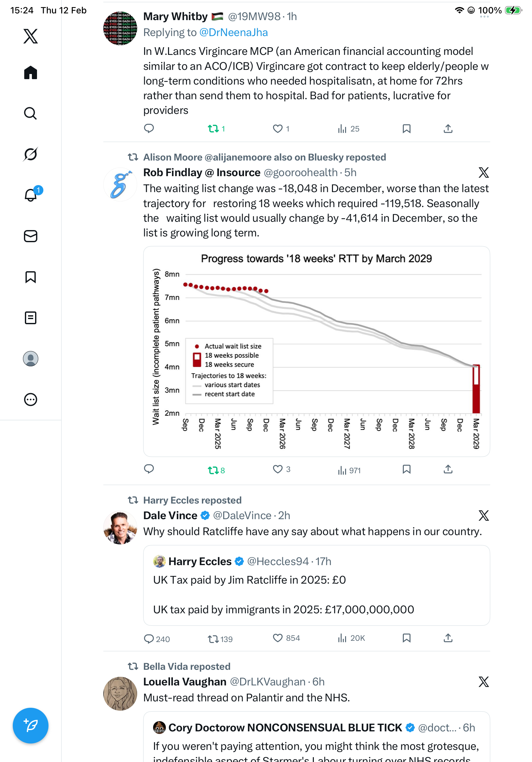Image resolution: width=532 pixels, height=762 pixels.
Task: Go to X logo home
Action: tap(31, 36)
